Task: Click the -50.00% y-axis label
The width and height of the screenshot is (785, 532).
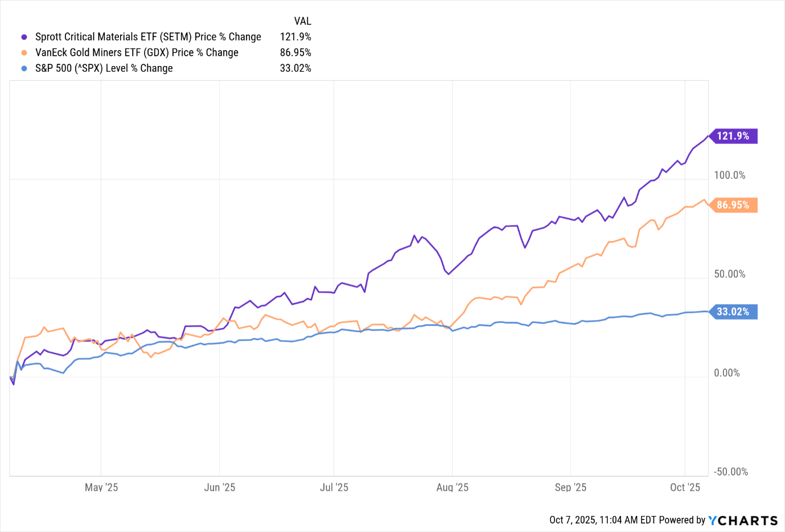Action: pyautogui.click(x=730, y=472)
